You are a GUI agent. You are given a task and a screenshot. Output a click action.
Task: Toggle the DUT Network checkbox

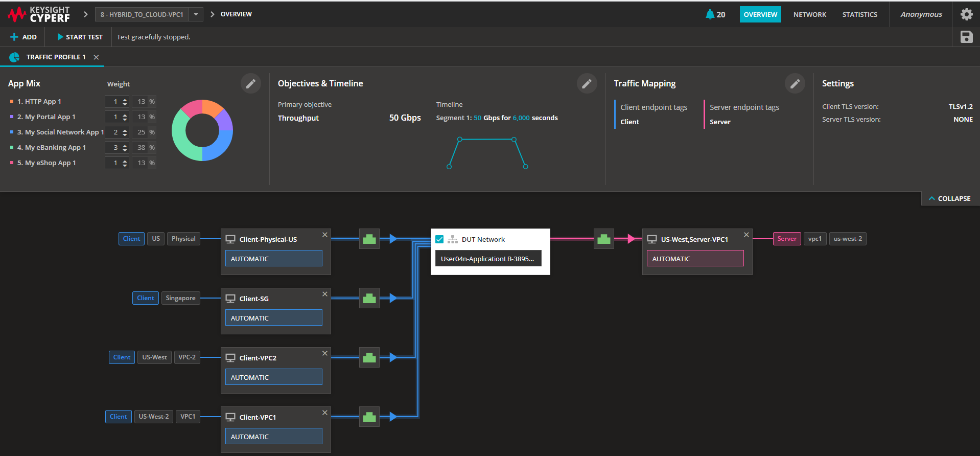click(439, 239)
